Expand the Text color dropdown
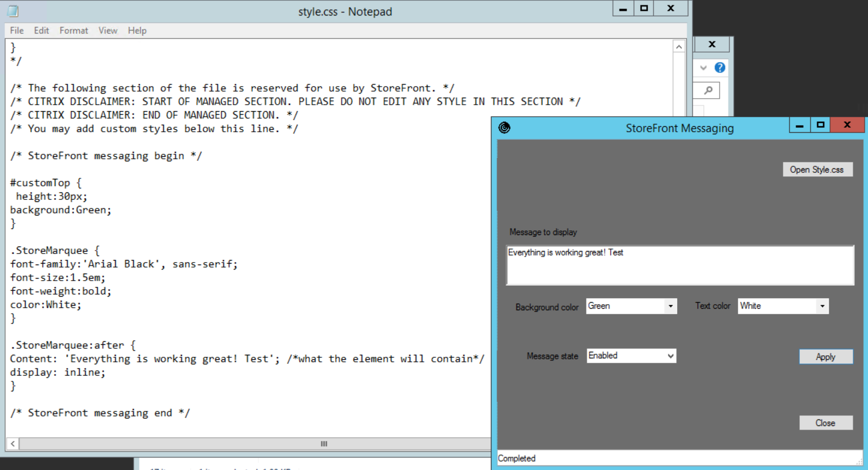This screenshot has width=868, height=470. point(822,306)
